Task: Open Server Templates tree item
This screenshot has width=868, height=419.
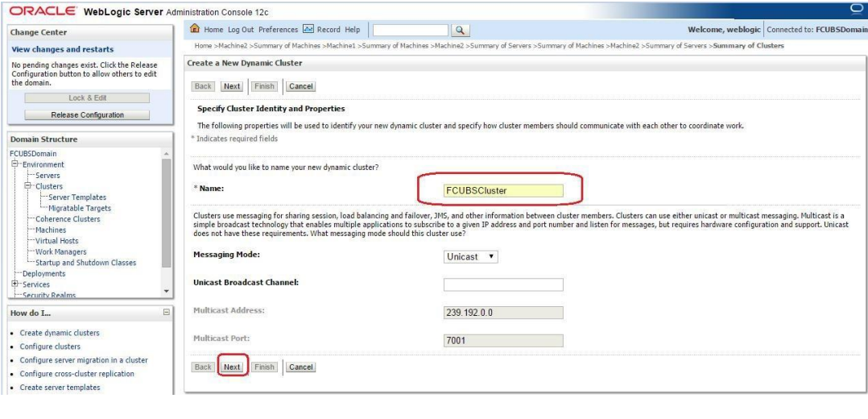Action: pos(77,197)
